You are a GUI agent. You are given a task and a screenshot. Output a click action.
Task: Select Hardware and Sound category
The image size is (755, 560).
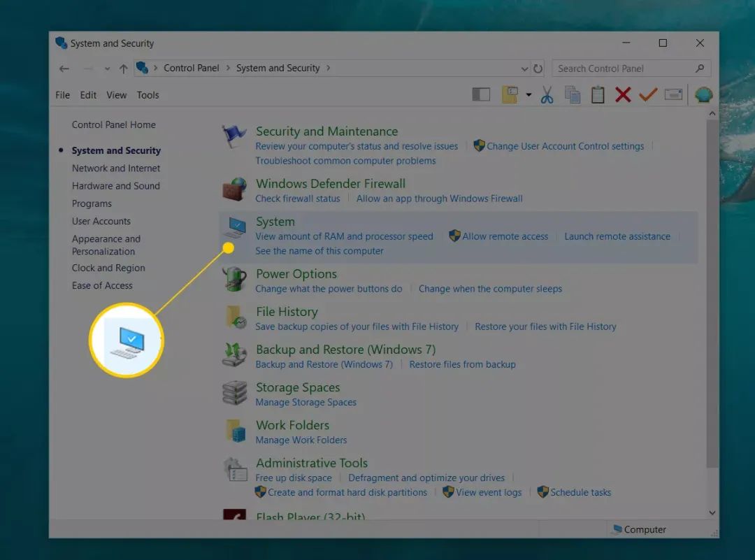(x=116, y=186)
